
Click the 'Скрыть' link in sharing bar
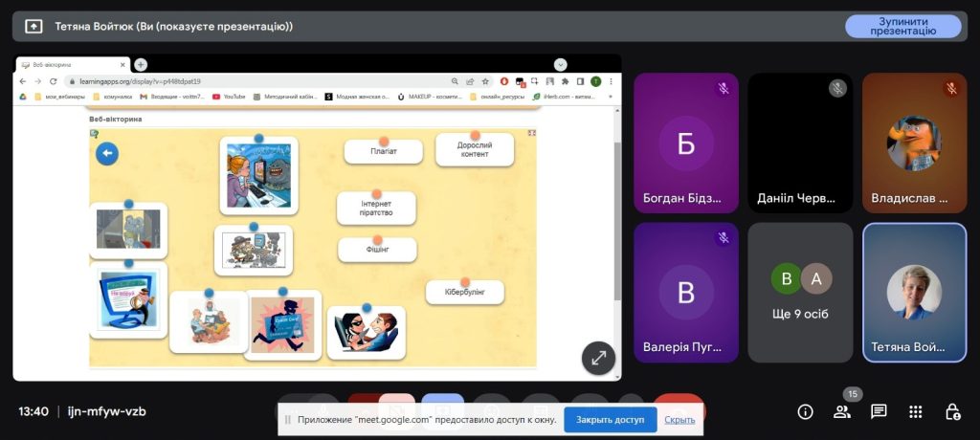click(x=679, y=419)
